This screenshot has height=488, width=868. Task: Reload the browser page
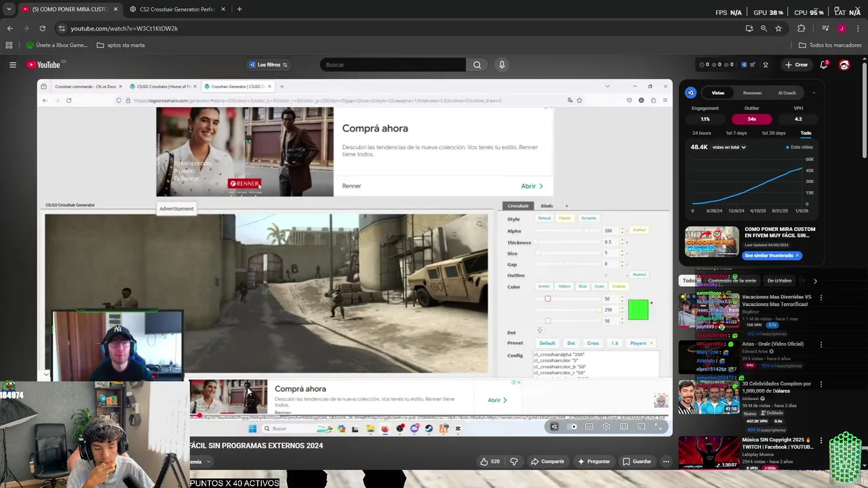[x=42, y=28]
